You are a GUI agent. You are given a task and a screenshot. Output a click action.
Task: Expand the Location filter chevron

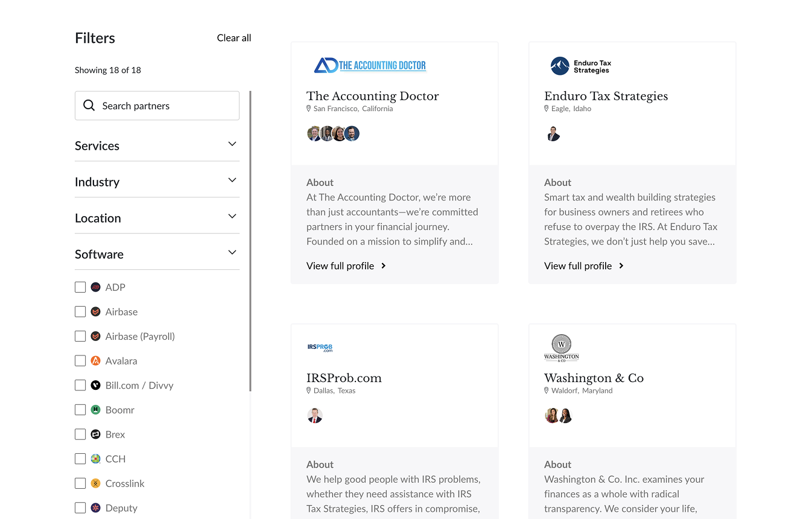232,216
